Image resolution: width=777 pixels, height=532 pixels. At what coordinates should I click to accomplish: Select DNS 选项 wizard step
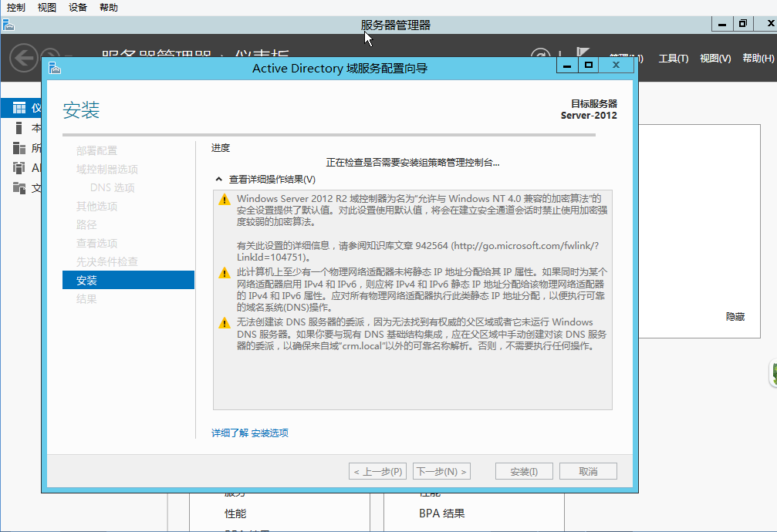pos(113,187)
